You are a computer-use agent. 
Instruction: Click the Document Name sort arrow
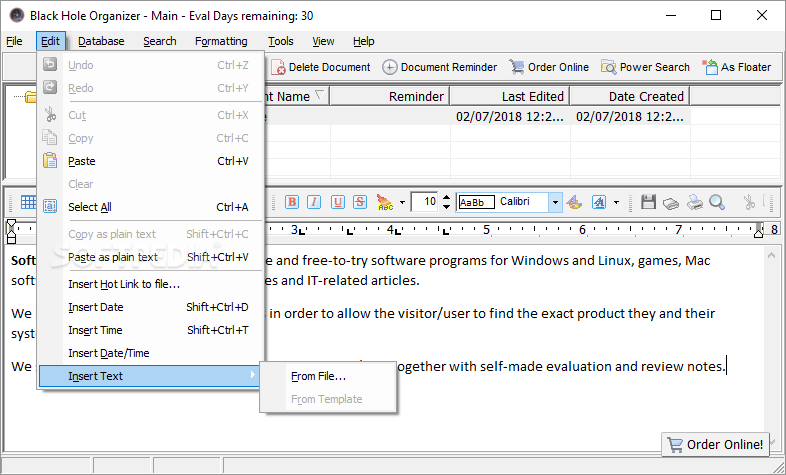click(x=319, y=94)
